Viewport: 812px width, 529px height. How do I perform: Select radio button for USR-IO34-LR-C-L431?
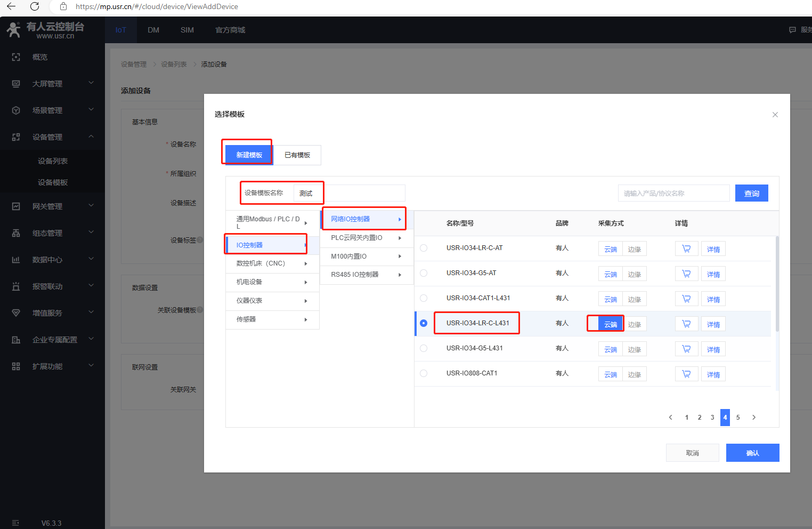click(x=424, y=323)
